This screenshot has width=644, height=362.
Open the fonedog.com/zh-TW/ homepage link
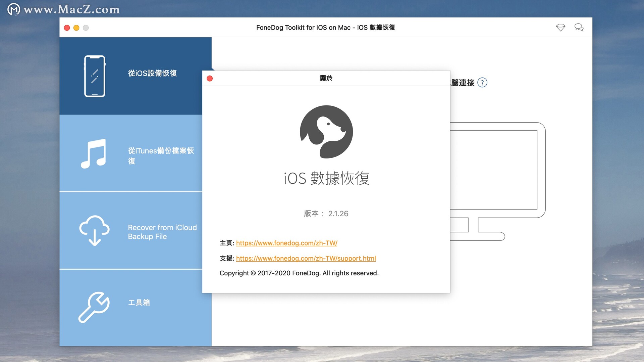pos(287,243)
